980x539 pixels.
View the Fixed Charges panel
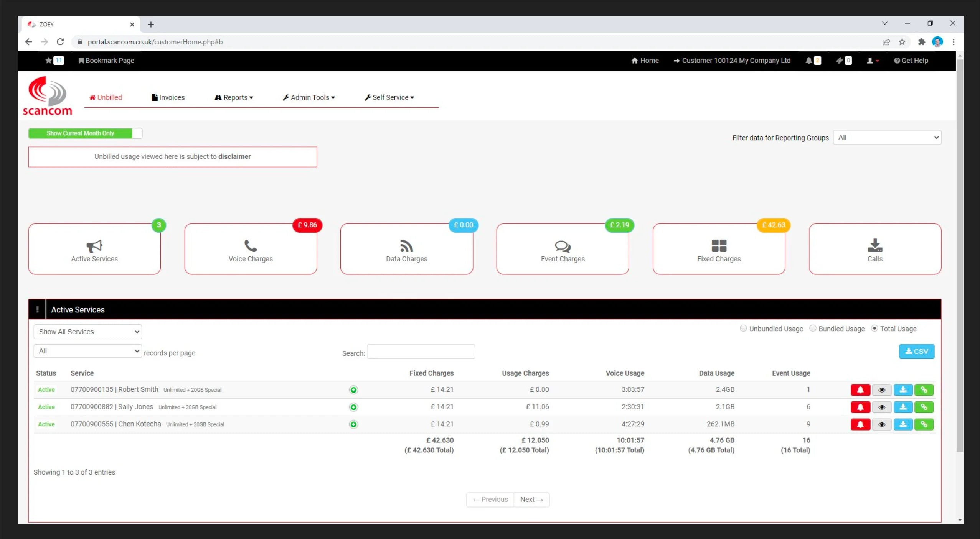coord(718,249)
